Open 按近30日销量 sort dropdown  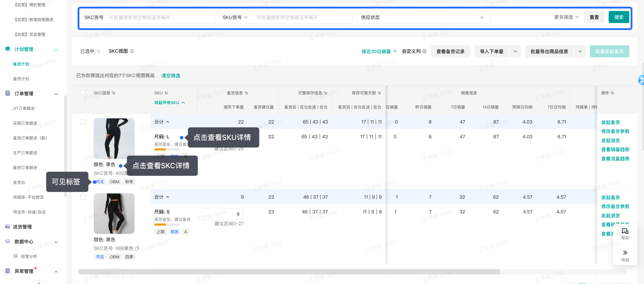pyautogui.click(x=379, y=51)
